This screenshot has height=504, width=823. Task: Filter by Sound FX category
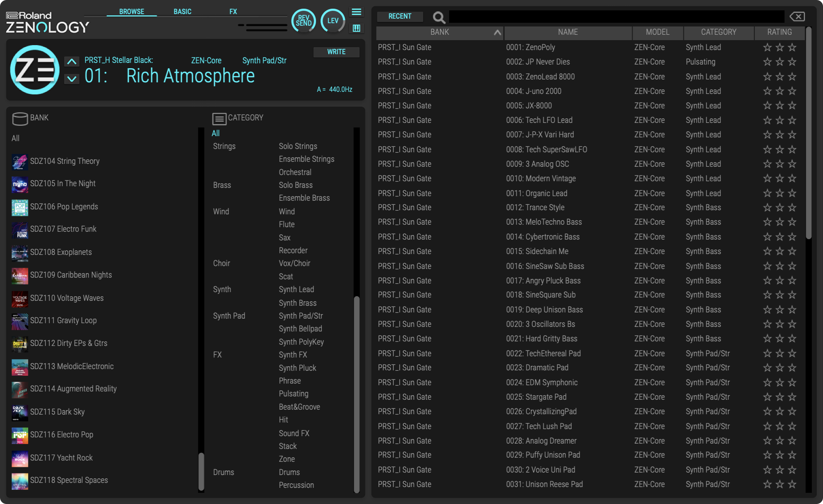294,433
